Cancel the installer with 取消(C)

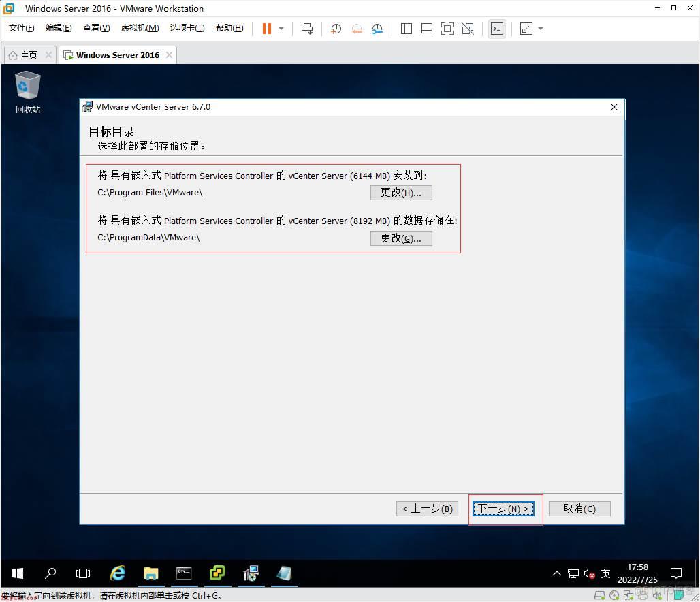point(579,509)
